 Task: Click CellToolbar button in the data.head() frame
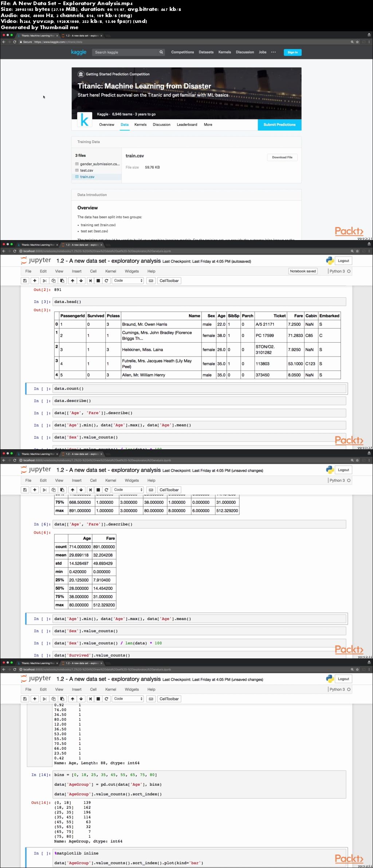coord(169,280)
